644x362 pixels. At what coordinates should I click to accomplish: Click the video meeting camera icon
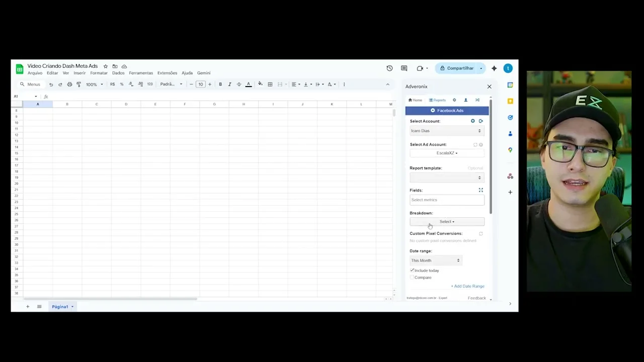[x=420, y=68]
